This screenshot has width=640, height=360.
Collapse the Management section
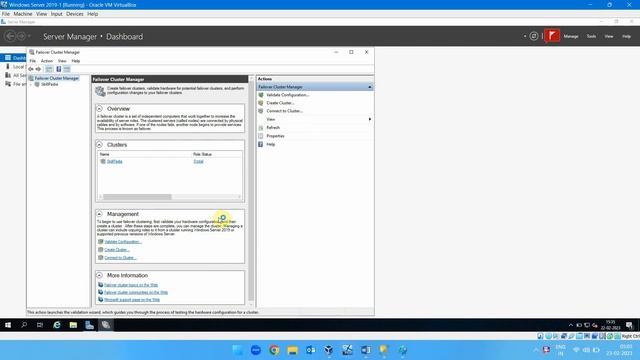coord(99,214)
